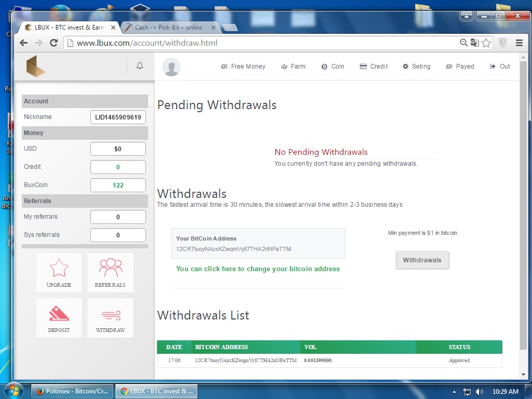Viewport: 532px width, 399px height.
Task: Click the page vertical scrollbar
Action: click(x=523, y=205)
